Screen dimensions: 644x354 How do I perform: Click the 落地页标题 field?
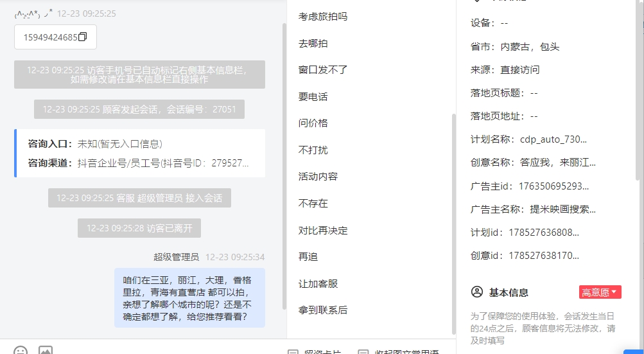click(505, 93)
